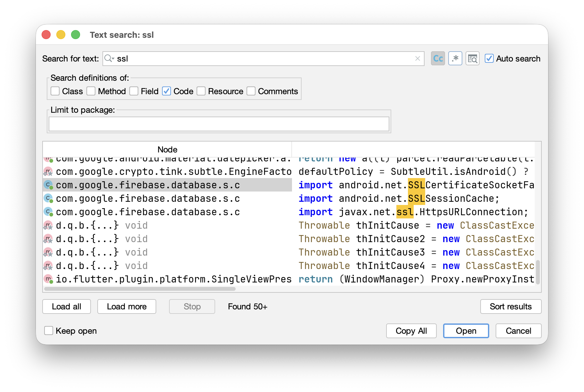Click the method icon of the EngineFactory row
Viewport: 584px width, 392px height.
pos(48,171)
